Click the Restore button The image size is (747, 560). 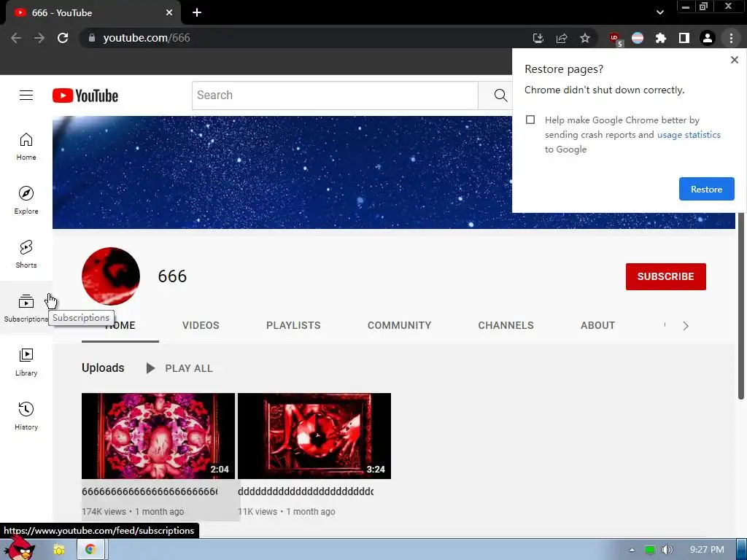(706, 189)
